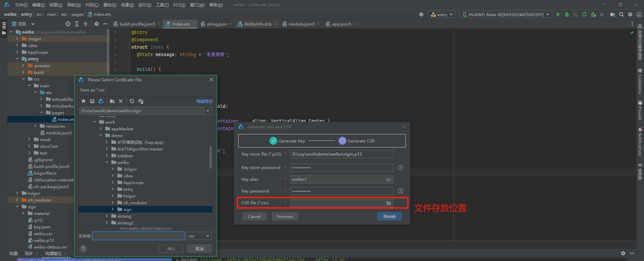
Task: Switch to build-profile.json5 editor tab
Action: coord(137,24)
